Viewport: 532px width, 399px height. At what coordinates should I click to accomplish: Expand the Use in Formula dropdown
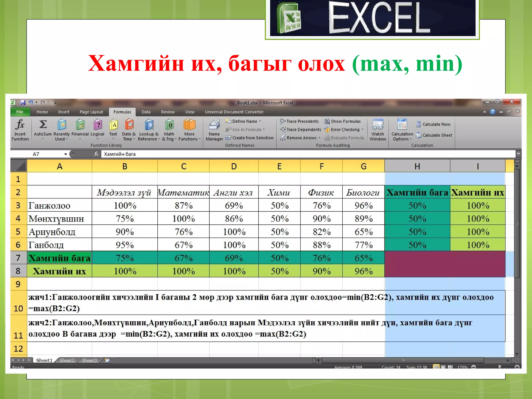tap(264, 130)
